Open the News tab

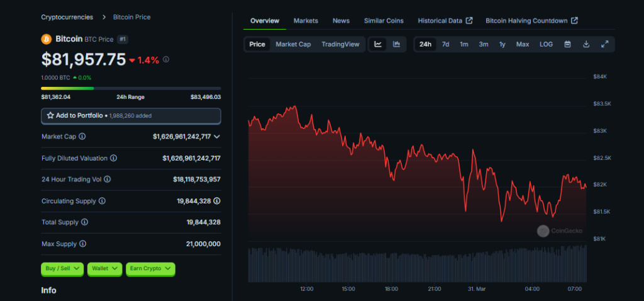coord(341,21)
